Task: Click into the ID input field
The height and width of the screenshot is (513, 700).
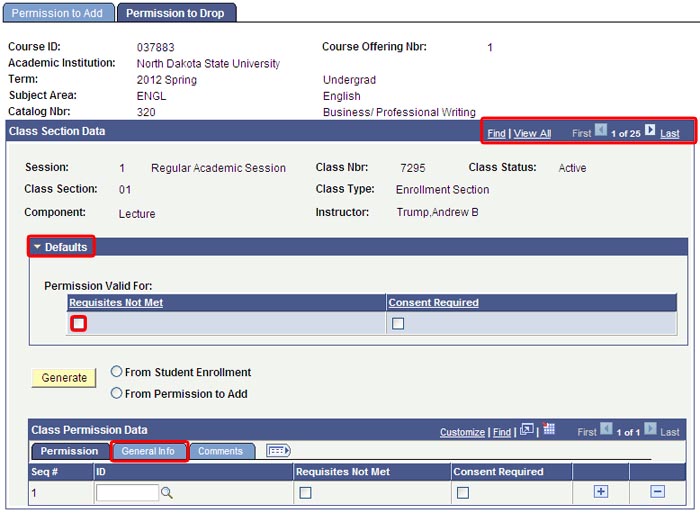Action: (127, 492)
